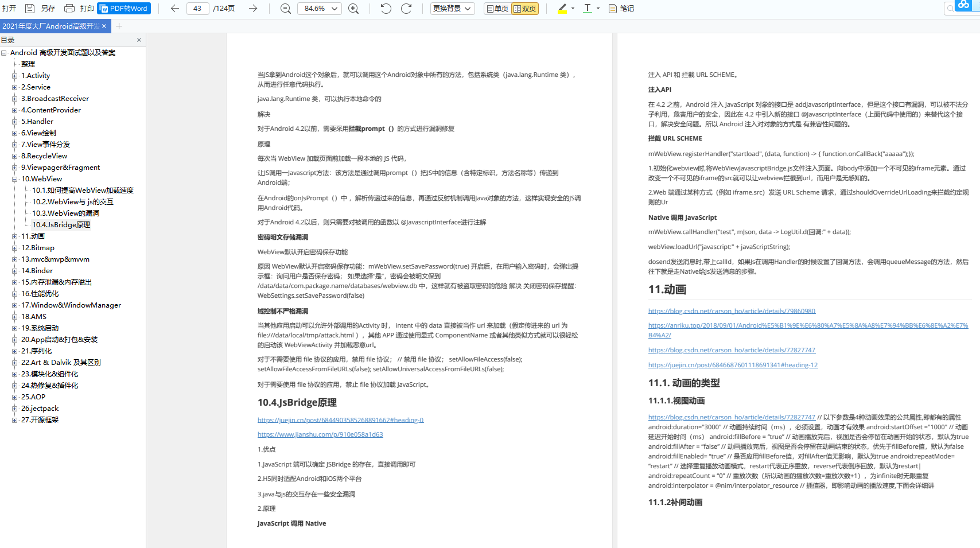
Task: Open the anriku.top Android animation link
Action: (808, 330)
